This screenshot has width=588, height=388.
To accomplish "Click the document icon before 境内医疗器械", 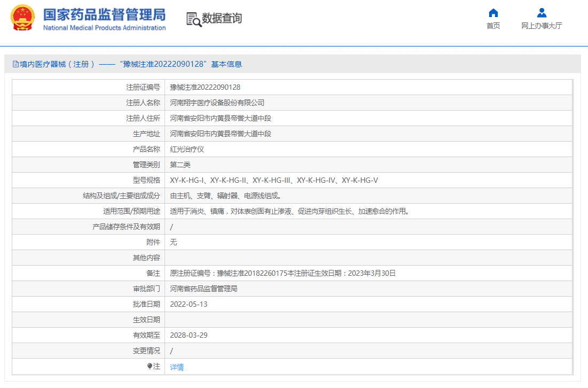I will [x=15, y=64].
